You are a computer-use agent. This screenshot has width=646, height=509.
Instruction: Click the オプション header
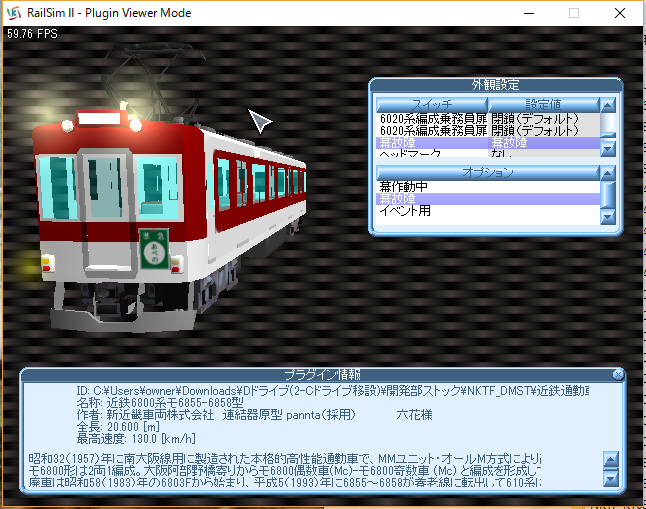coord(488,172)
